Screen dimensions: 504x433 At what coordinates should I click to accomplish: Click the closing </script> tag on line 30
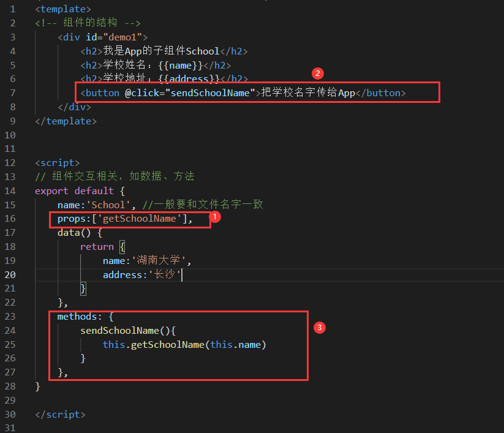point(60,415)
